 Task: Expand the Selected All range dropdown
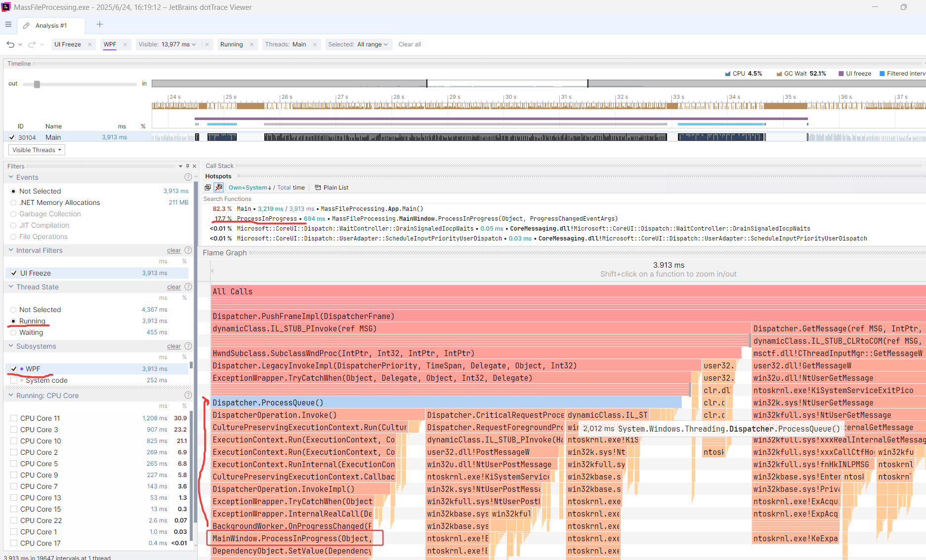tap(359, 44)
